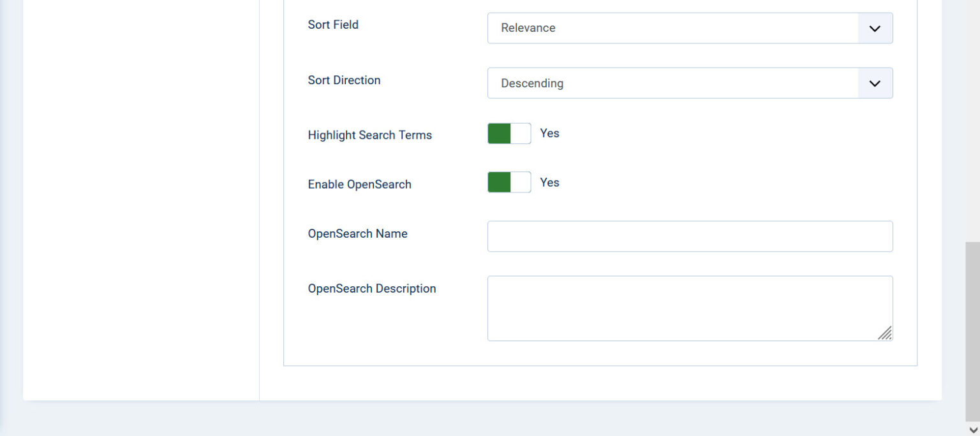Click the Enable OpenSearch label
This screenshot has width=980, height=436.
[x=359, y=184]
